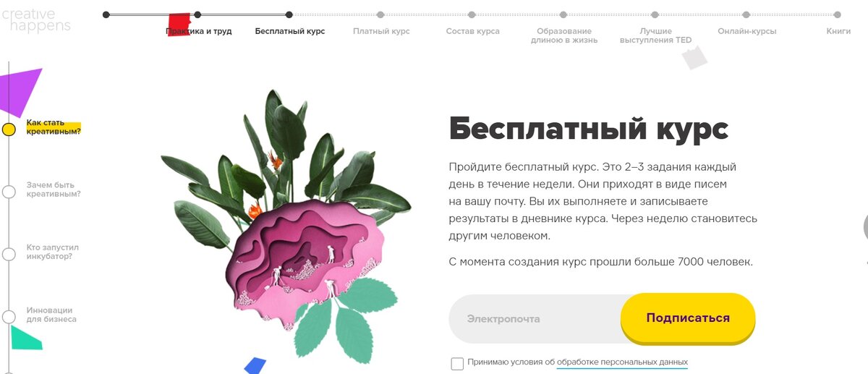The image size is (868, 374).
Task: Jump to 'Лучшие выступления TED' section
Action: click(655, 35)
